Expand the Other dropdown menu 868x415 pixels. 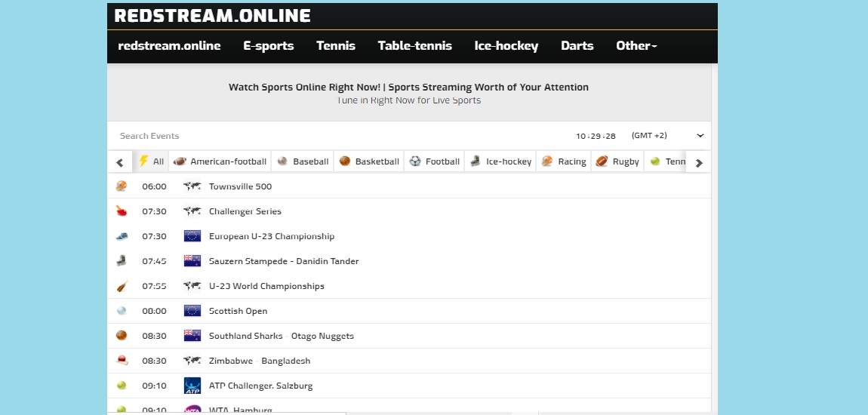pos(636,46)
